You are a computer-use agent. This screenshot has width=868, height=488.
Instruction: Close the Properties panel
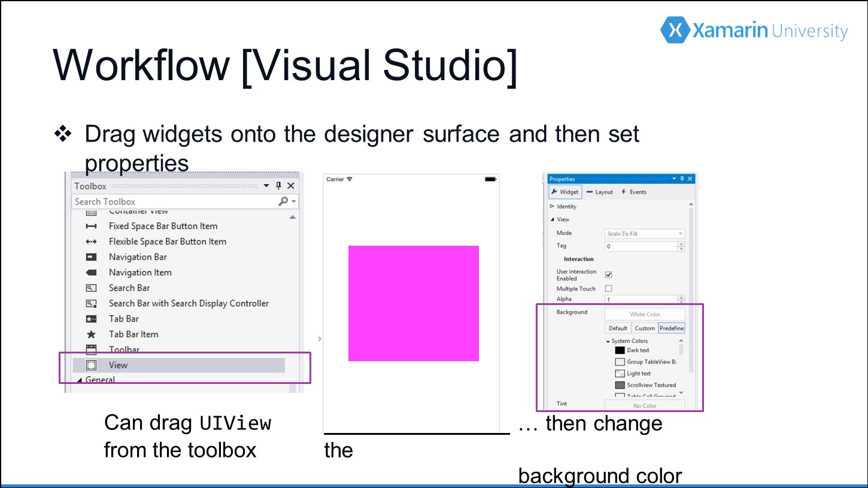coord(690,179)
